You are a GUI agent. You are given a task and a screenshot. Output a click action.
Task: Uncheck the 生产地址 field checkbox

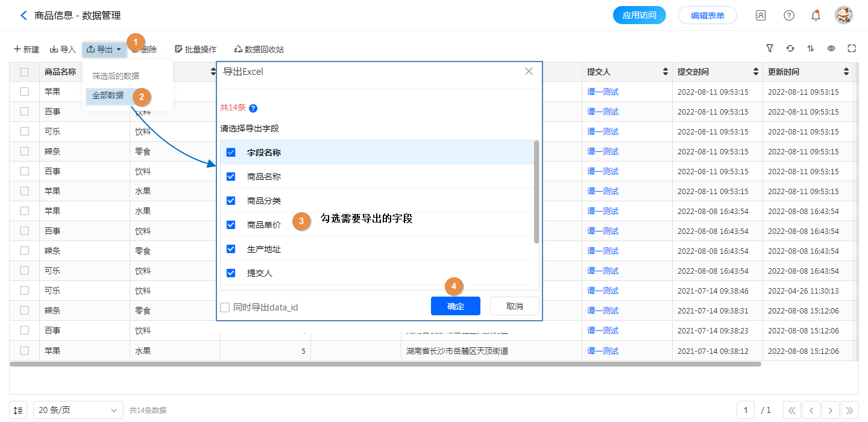tap(231, 249)
